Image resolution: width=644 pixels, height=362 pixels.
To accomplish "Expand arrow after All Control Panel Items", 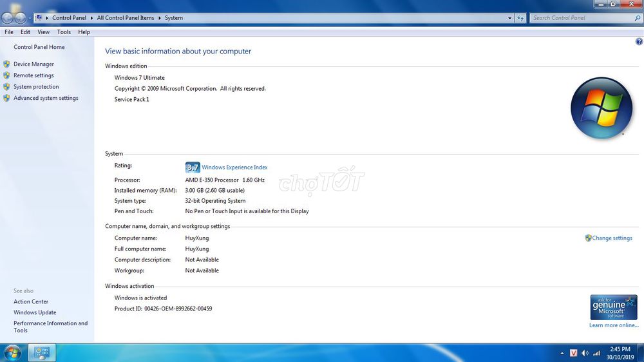I will pyautogui.click(x=159, y=18).
